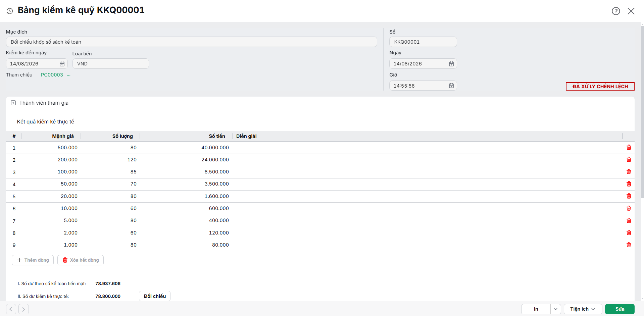Delete the 5.000 denomination row
Screen dimensions: 644x316
tap(629, 220)
